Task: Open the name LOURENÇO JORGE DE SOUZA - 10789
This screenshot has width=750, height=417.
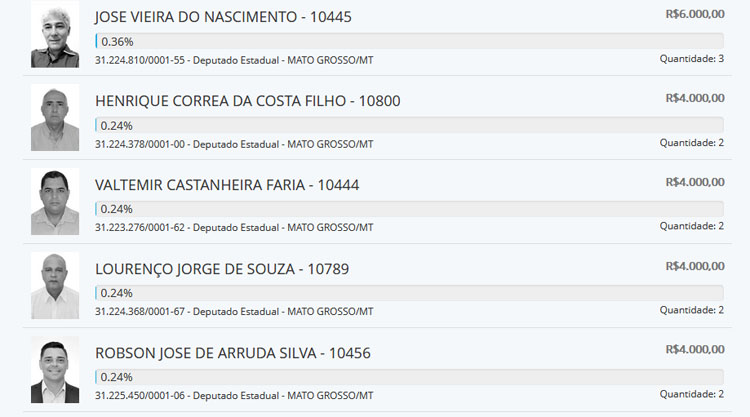Action: point(222,269)
